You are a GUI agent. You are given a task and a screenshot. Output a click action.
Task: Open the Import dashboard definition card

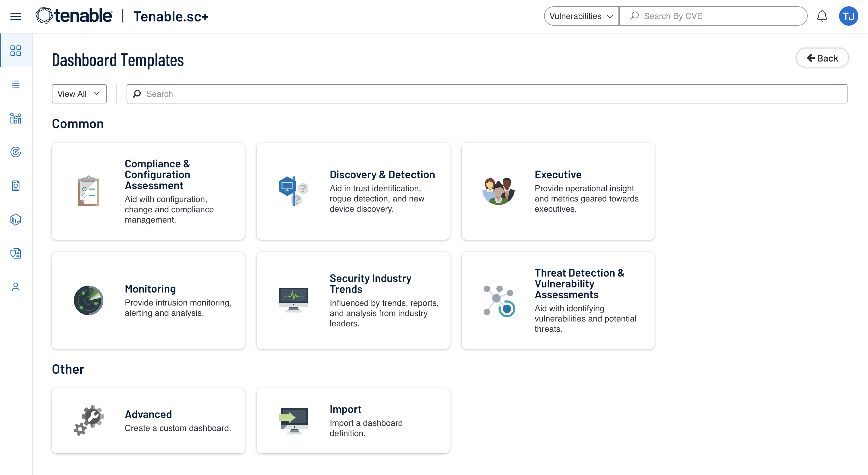(353, 420)
